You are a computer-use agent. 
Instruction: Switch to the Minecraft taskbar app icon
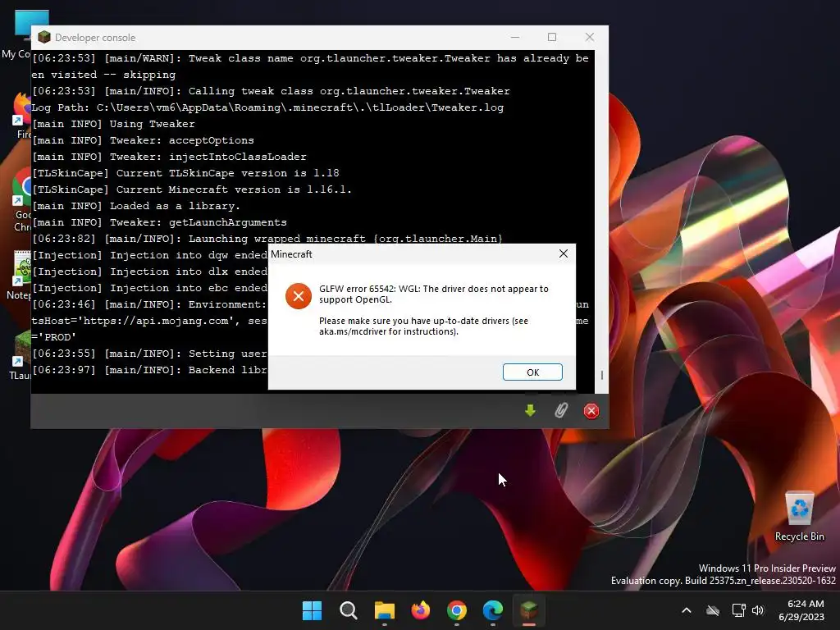[529, 610]
